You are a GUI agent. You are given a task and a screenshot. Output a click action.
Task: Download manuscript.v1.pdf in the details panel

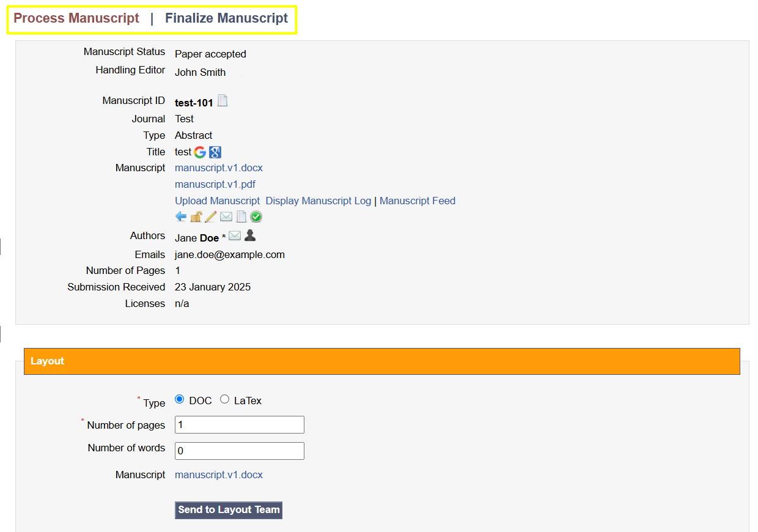215,184
